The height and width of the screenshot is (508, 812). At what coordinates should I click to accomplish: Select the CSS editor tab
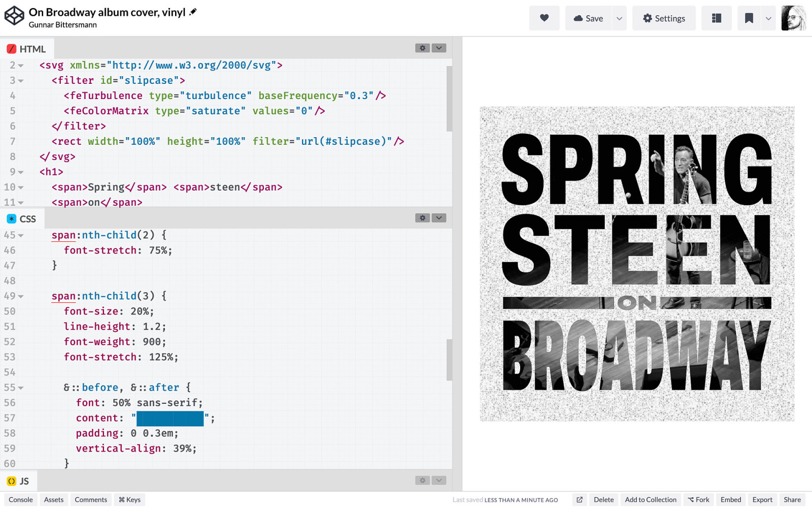coord(21,218)
